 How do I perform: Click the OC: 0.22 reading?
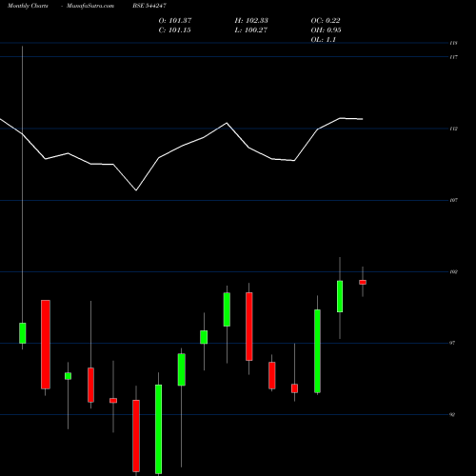326,21
